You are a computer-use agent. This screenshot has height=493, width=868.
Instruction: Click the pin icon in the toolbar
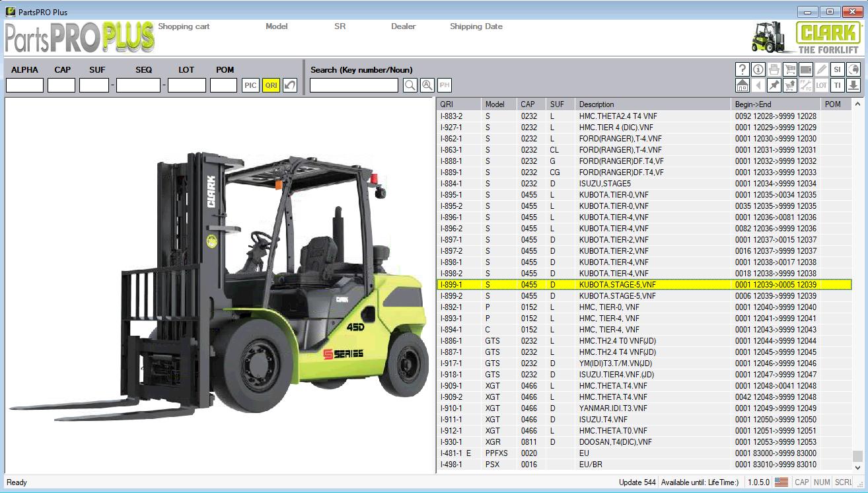(x=774, y=85)
